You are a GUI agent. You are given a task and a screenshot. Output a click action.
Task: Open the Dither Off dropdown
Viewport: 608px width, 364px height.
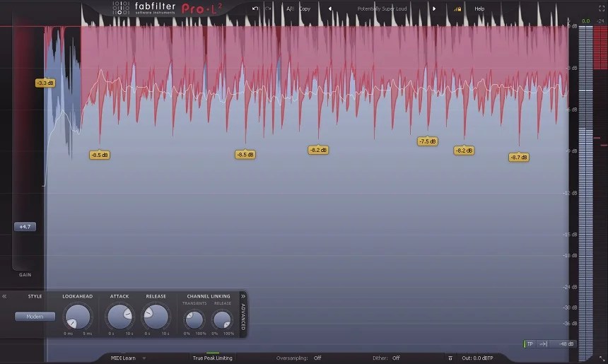(396, 358)
